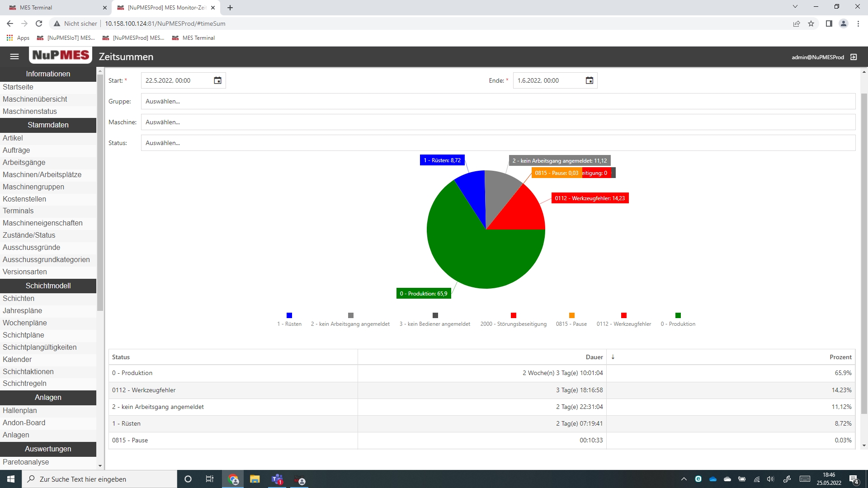Image resolution: width=868 pixels, height=488 pixels.
Task: Open the Ende date calendar picker
Action: [590, 80]
